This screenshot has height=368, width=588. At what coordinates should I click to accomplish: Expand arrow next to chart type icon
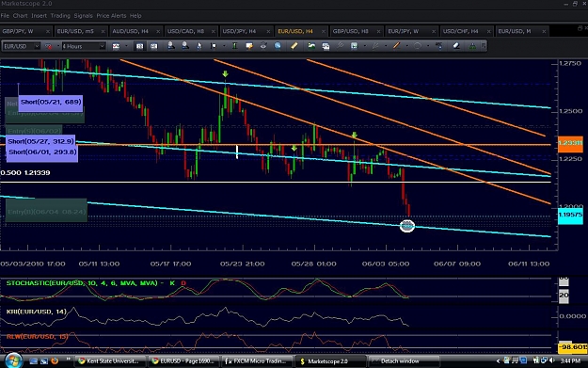tap(126, 46)
